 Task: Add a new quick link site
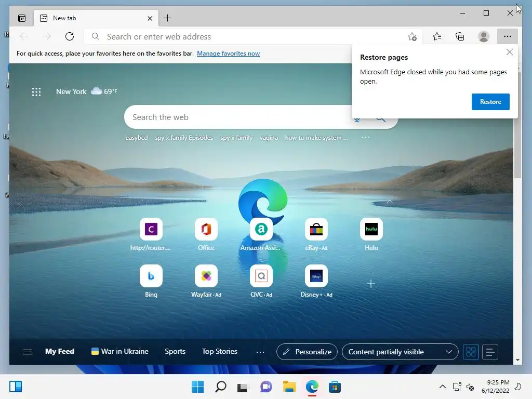coord(371,284)
